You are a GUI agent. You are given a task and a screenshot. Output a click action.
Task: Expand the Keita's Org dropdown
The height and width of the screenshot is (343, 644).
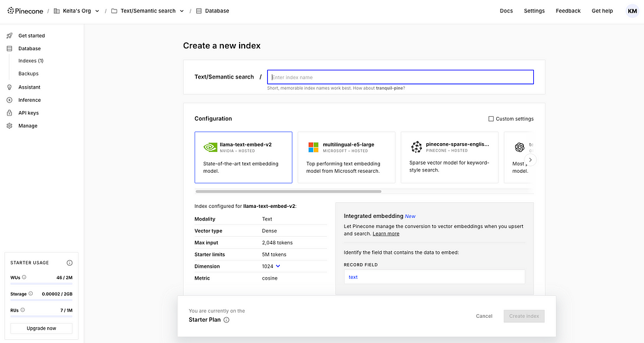[x=97, y=11]
